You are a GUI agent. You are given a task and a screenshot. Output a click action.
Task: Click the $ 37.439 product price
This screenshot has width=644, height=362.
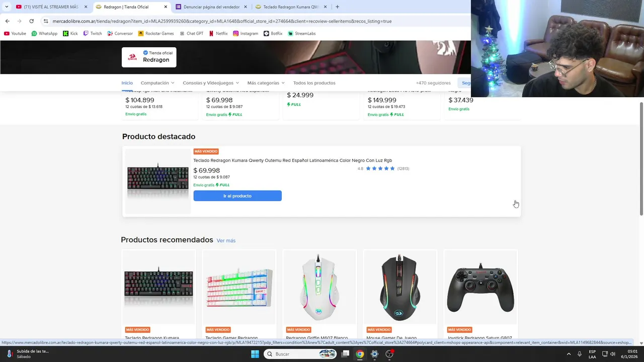[461, 100]
